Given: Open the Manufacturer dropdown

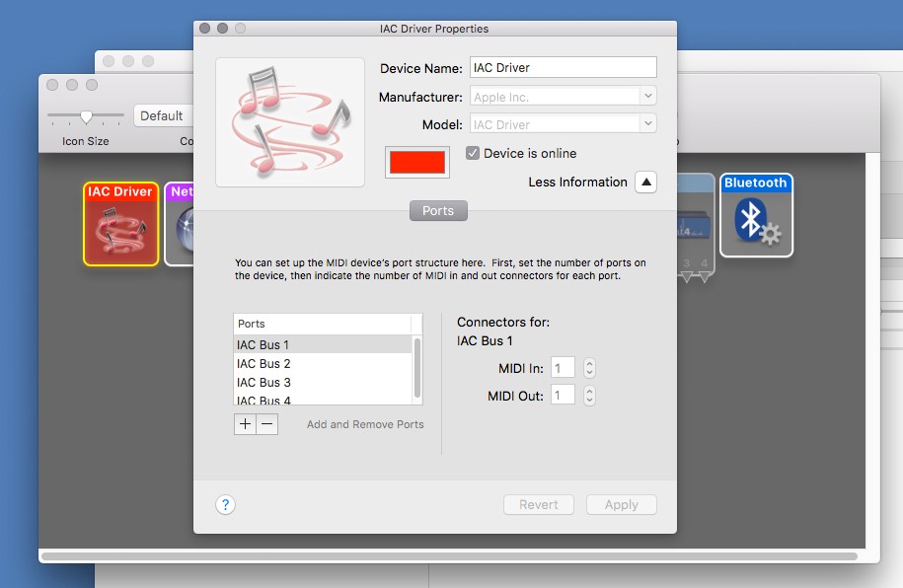Looking at the screenshot, I should point(646,96).
